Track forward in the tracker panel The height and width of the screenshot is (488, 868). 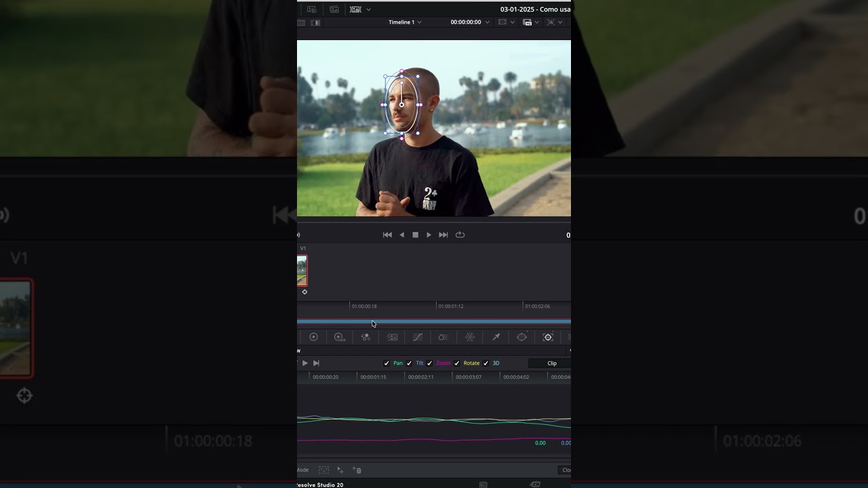304,363
